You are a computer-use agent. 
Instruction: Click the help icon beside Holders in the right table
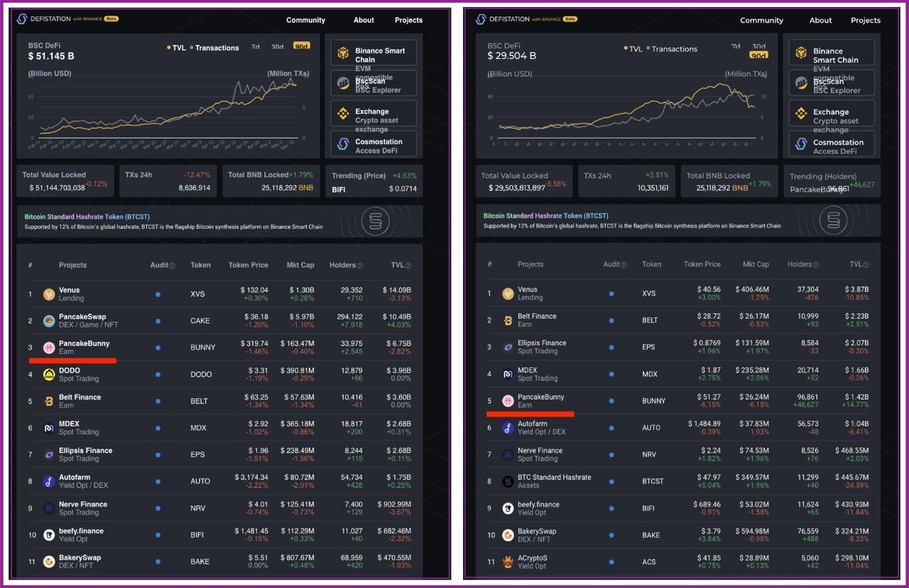[817, 265]
